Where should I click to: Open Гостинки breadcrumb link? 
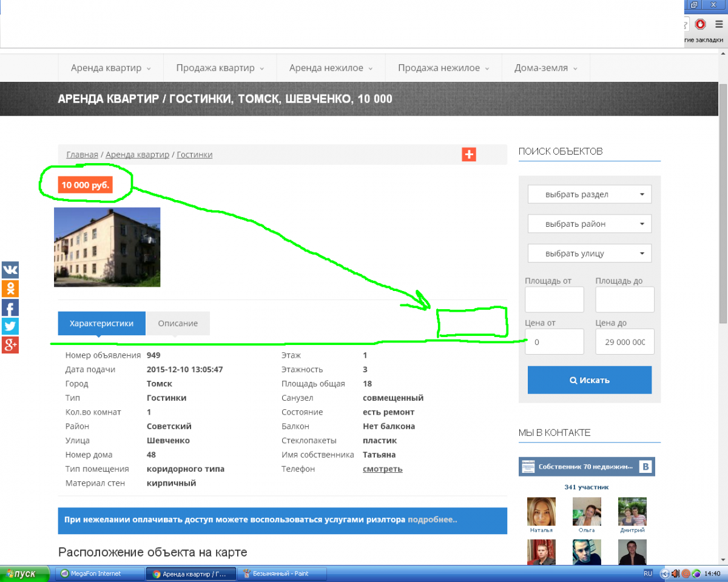(x=194, y=155)
